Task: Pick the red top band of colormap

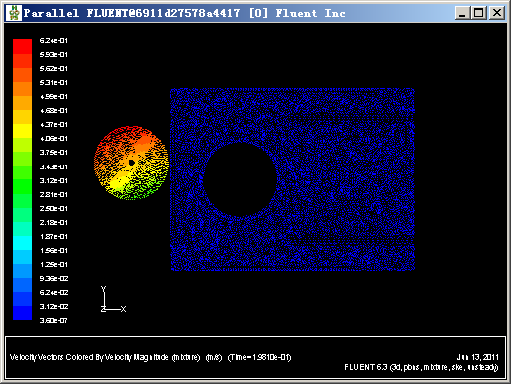Action: 22,46
